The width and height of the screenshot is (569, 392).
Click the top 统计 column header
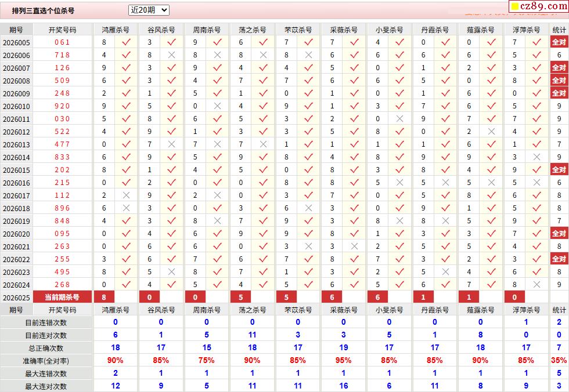(559, 30)
